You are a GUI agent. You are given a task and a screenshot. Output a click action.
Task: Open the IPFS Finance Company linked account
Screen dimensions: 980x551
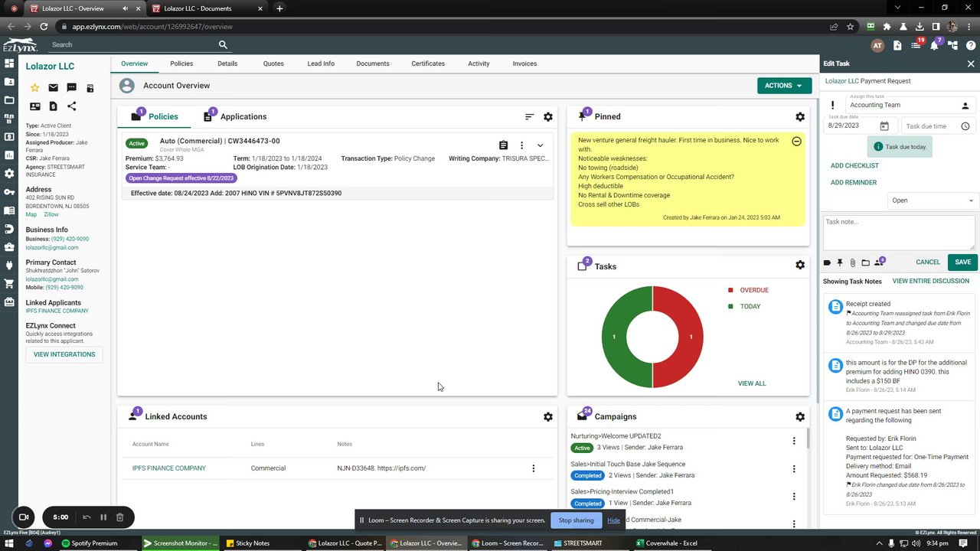click(x=169, y=468)
